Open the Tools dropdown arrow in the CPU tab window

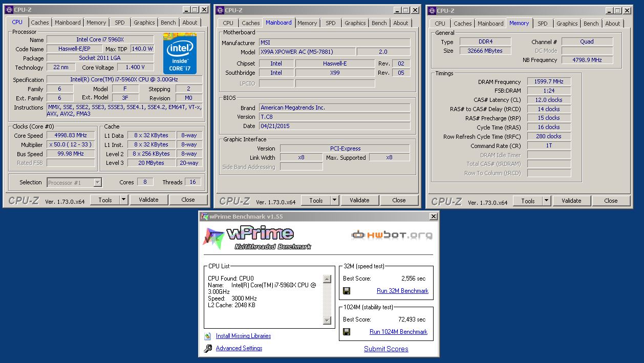coord(123,200)
